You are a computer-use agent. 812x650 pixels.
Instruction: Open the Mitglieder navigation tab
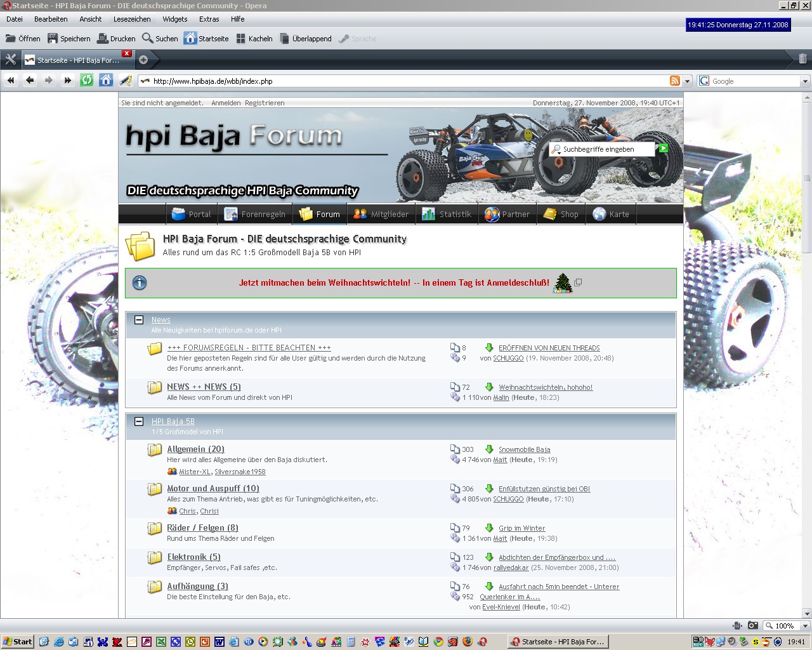(381, 215)
